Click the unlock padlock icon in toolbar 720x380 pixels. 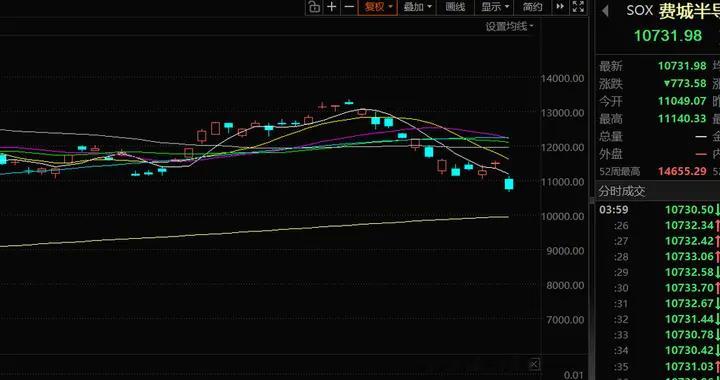pyautogui.click(x=314, y=7)
